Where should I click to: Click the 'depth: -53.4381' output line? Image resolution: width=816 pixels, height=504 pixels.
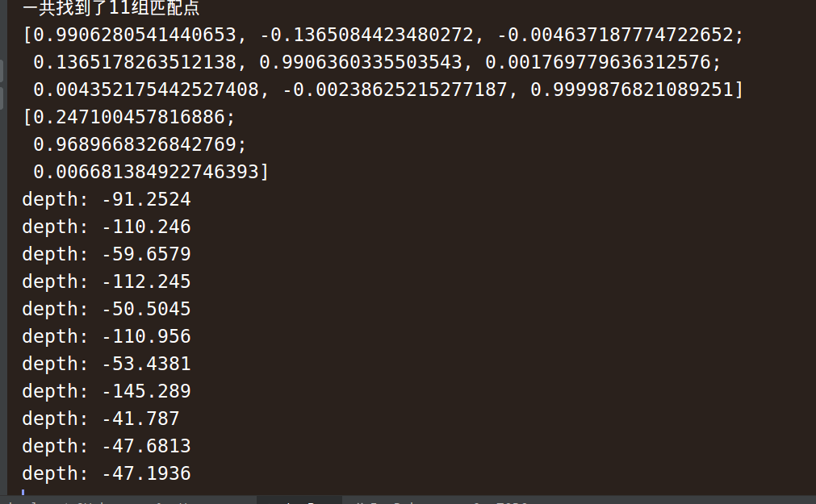[107, 364]
